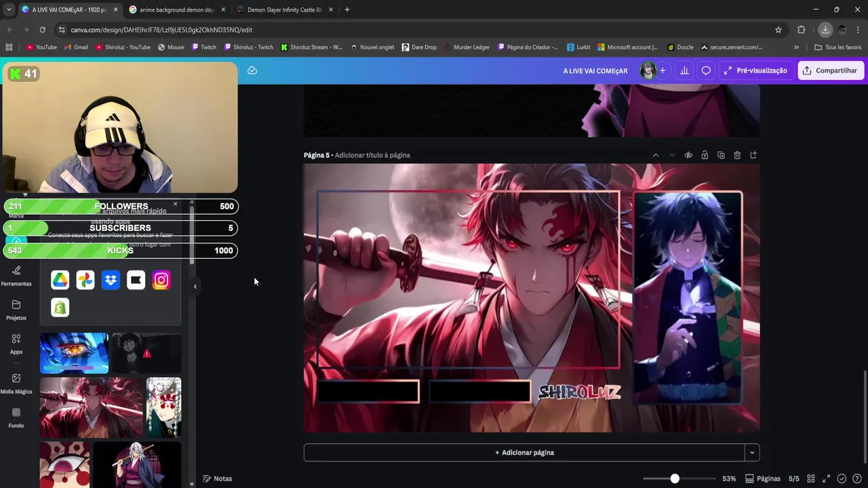Switch to the anime background demon slayer tab
868x488 pixels.
(177, 9)
